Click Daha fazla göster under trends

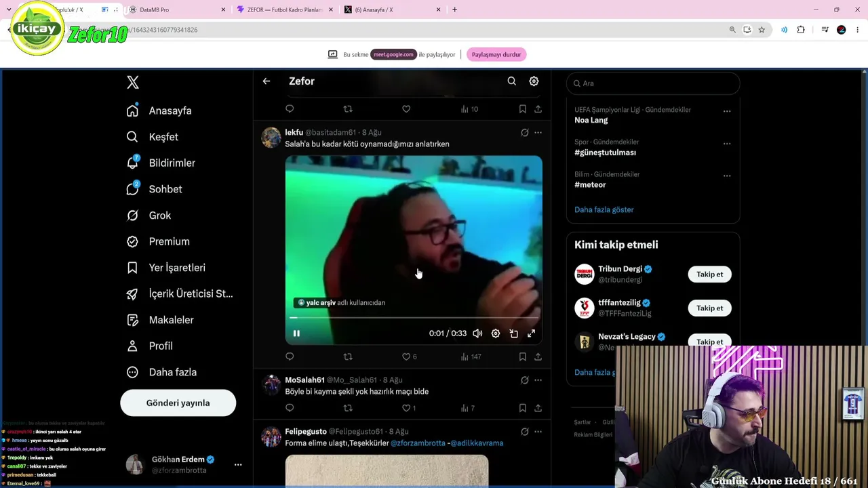click(x=604, y=210)
